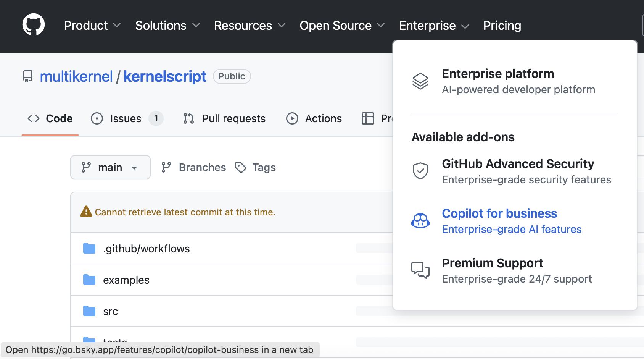Expand the Resources navigation menu
Image resolution: width=644 pixels, height=359 pixels.
pyautogui.click(x=250, y=26)
